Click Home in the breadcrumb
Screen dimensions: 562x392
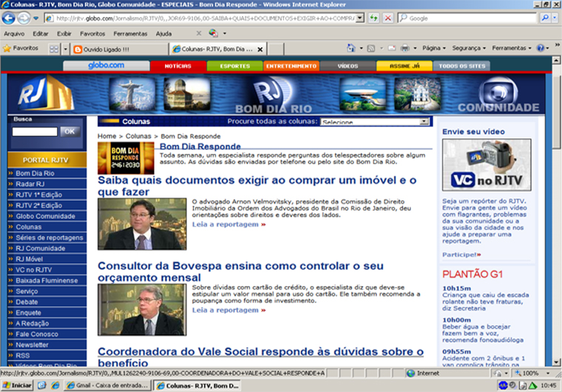(106, 136)
